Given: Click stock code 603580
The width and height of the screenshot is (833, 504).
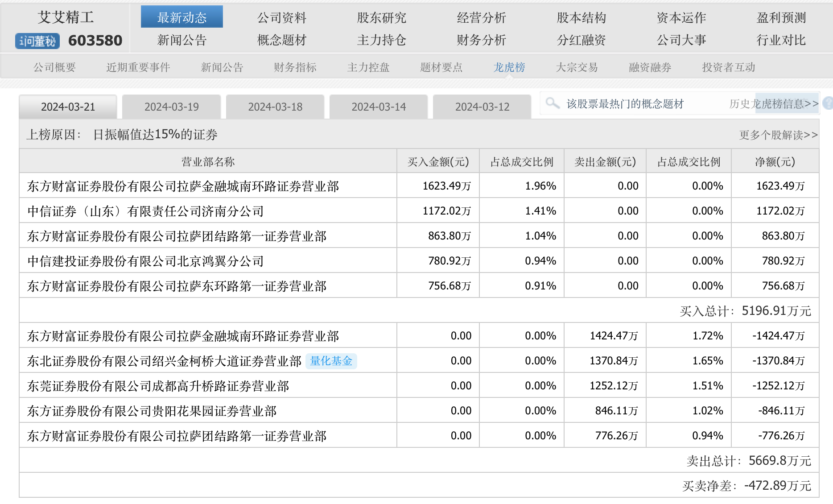Looking at the screenshot, I should coord(95,41).
